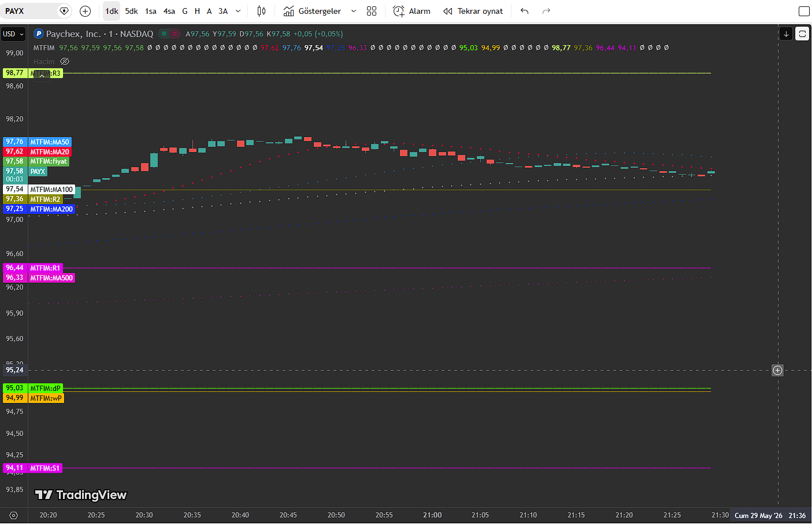Screen dimensions: 812x525
Task: Click the "MTFIM:MA500" label
Action: (x=51, y=278)
